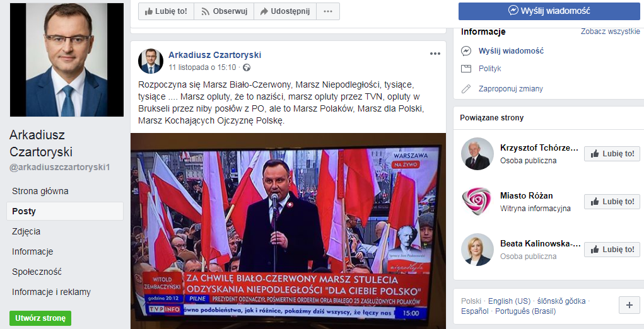Click the pencil icon for Zaproponuj zmiany
Screen dimensions: 644x329
click(x=466, y=89)
